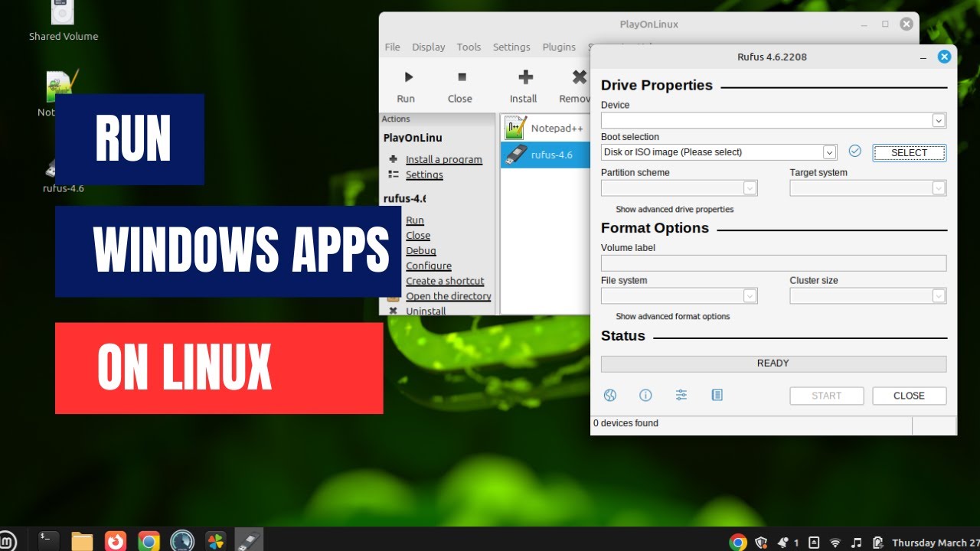Image resolution: width=980 pixels, height=551 pixels.
Task: Open the Display menu in PlayOnLinux
Action: click(x=428, y=47)
